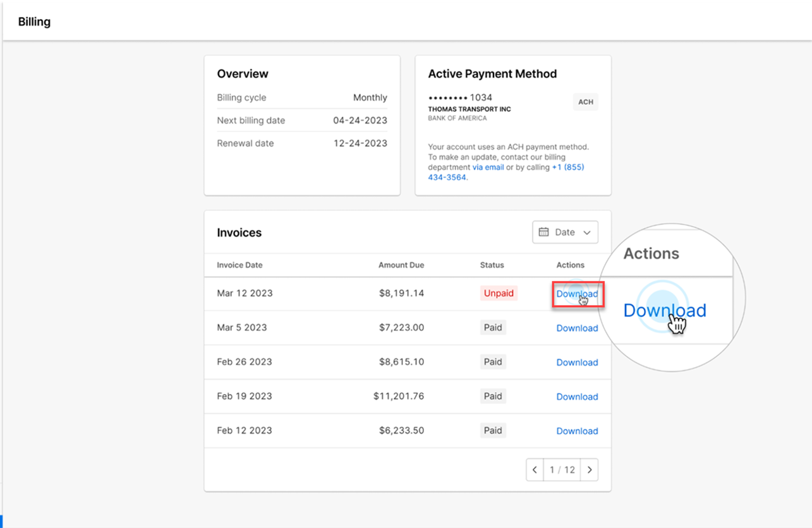812x528 pixels.
Task: Open the Date filter dropdown
Action: point(565,232)
